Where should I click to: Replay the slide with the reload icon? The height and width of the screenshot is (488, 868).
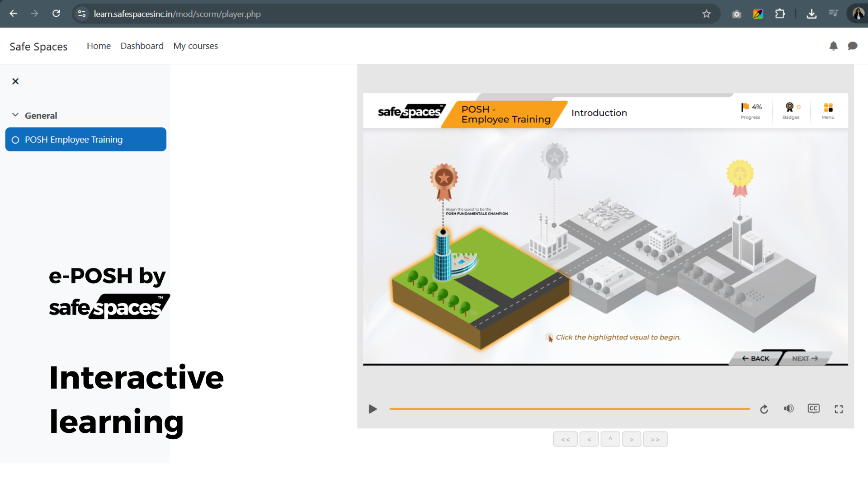(764, 409)
